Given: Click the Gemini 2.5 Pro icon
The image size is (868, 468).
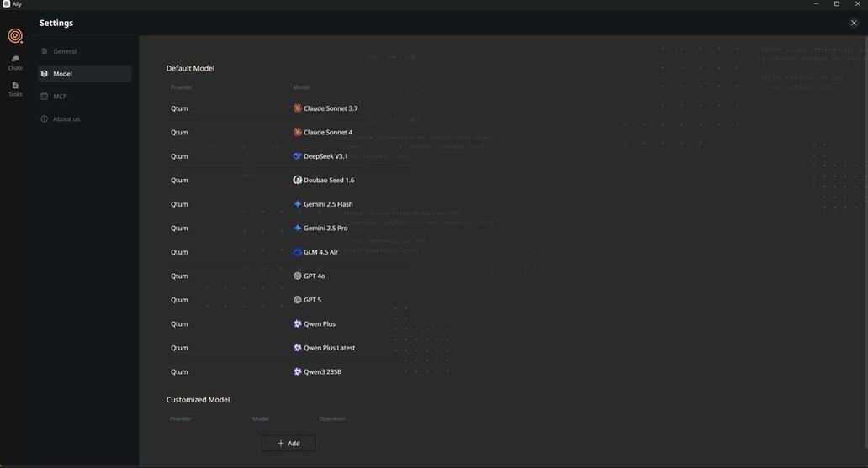Looking at the screenshot, I should 297,228.
